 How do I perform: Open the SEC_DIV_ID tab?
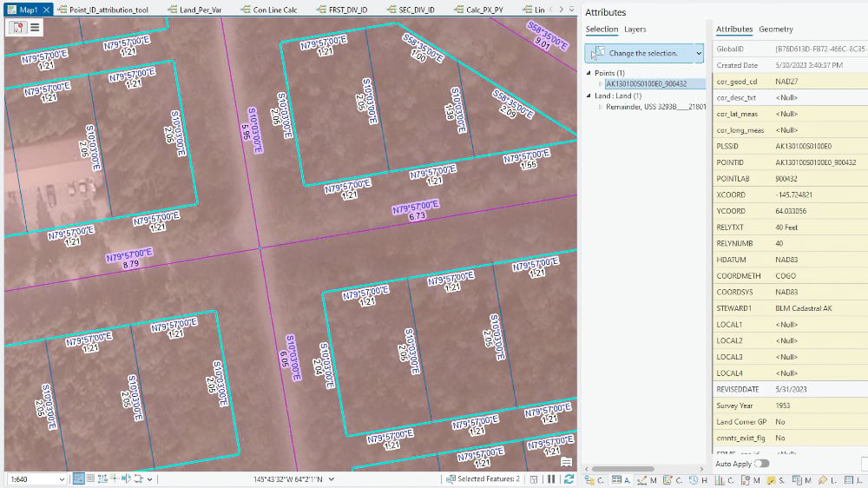(x=411, y=10)
